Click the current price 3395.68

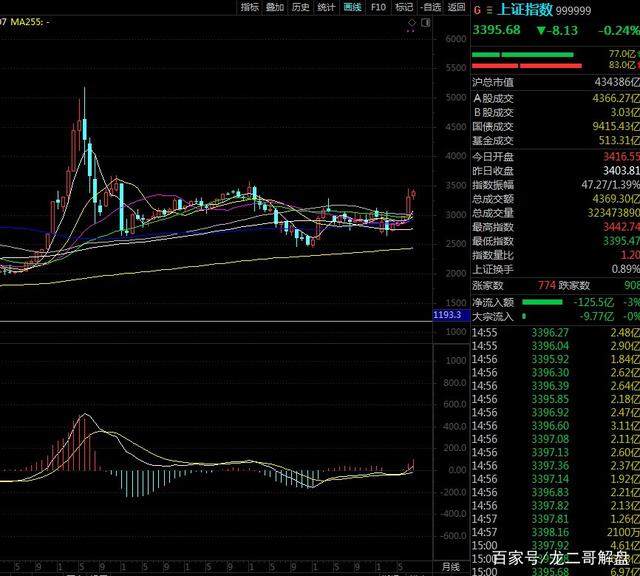coord(496,30)
